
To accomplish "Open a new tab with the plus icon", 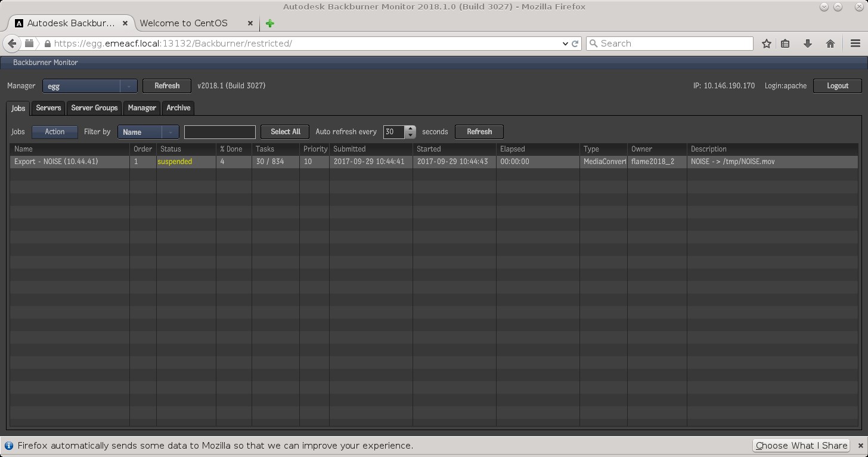I will click(270, 23).
